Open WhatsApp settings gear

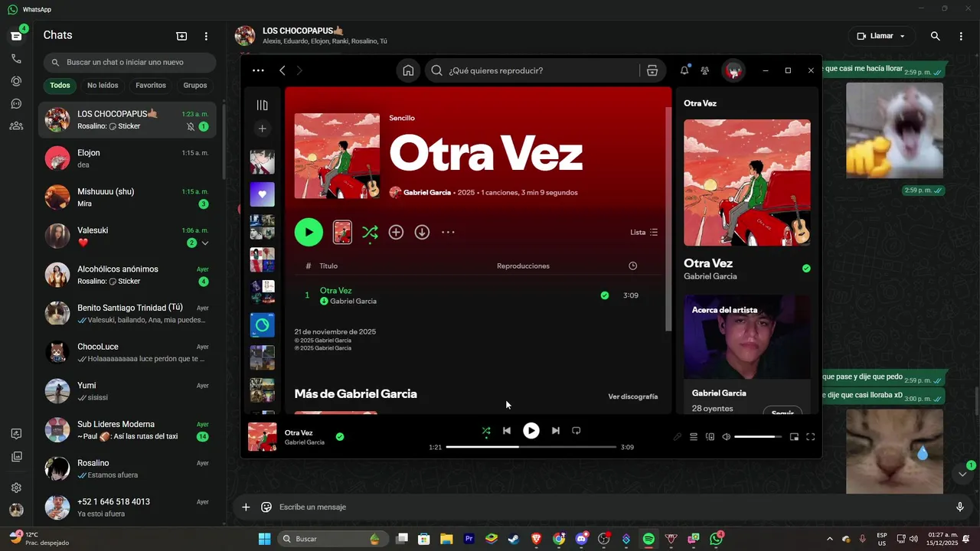[16, 487]
